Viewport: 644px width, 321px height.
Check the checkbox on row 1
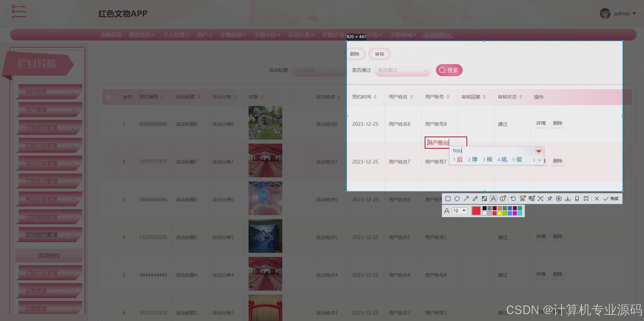[x=108, y=124]
